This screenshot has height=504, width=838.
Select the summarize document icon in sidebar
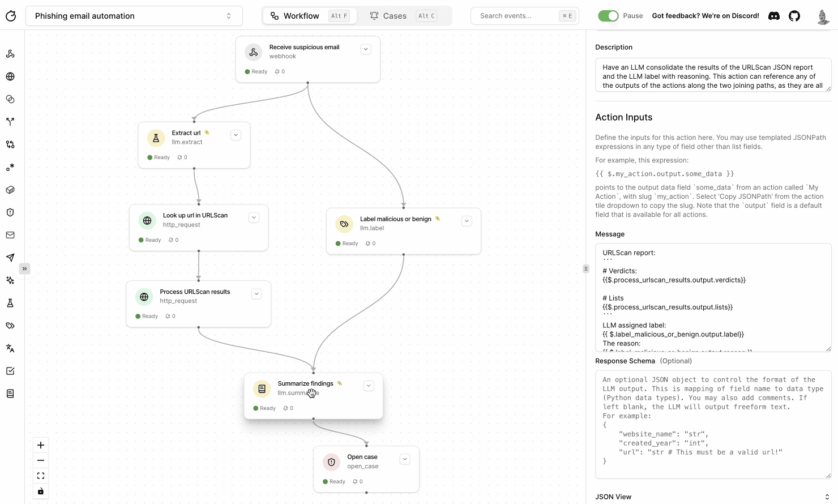10,394
